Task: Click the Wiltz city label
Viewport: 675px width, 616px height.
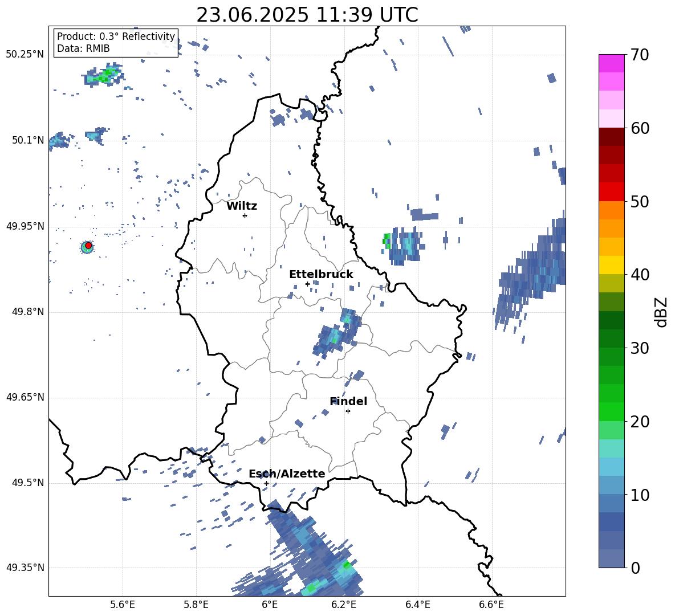Action: pos(242,206)
